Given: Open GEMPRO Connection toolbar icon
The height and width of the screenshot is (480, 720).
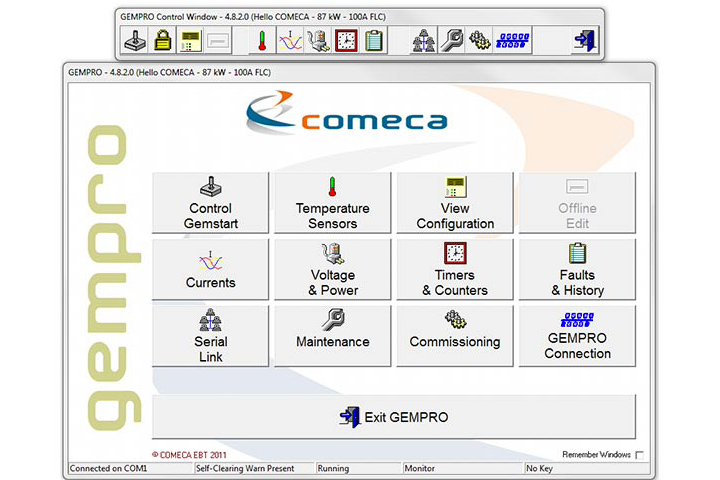Looking at the screenshot, I should pos(512,40).
